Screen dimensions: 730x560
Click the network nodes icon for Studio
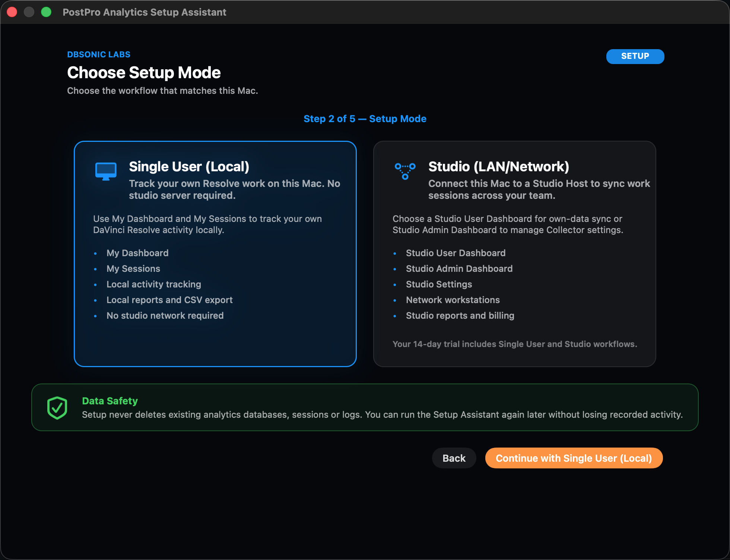pos(405,171)
